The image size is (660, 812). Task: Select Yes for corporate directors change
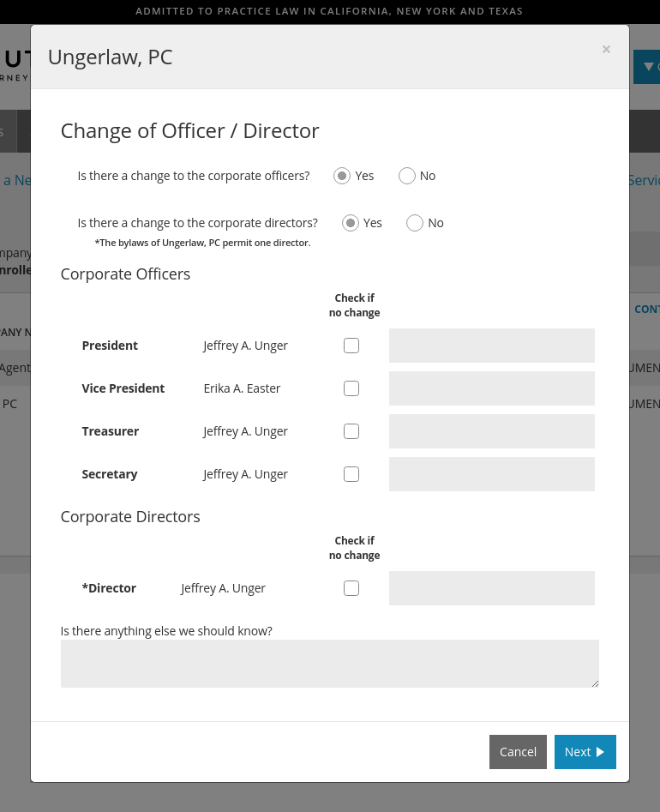click(x=350, y=223)
